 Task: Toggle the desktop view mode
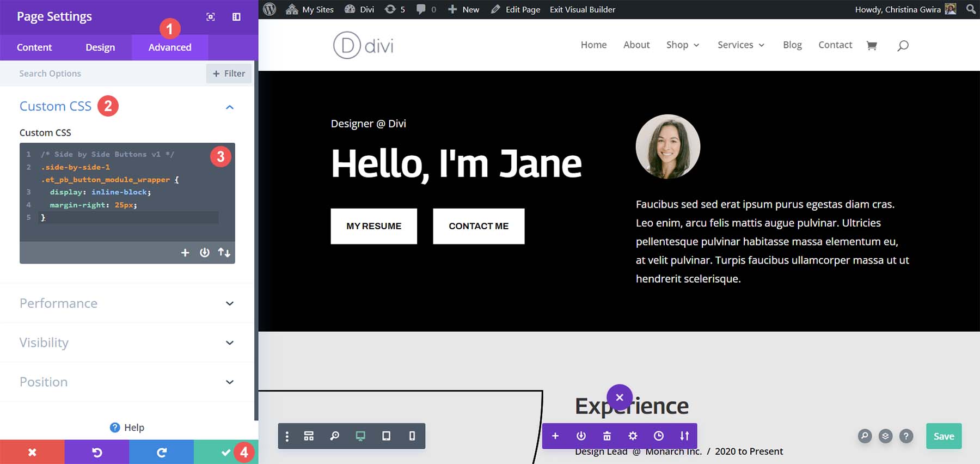(x=360, y=436)
